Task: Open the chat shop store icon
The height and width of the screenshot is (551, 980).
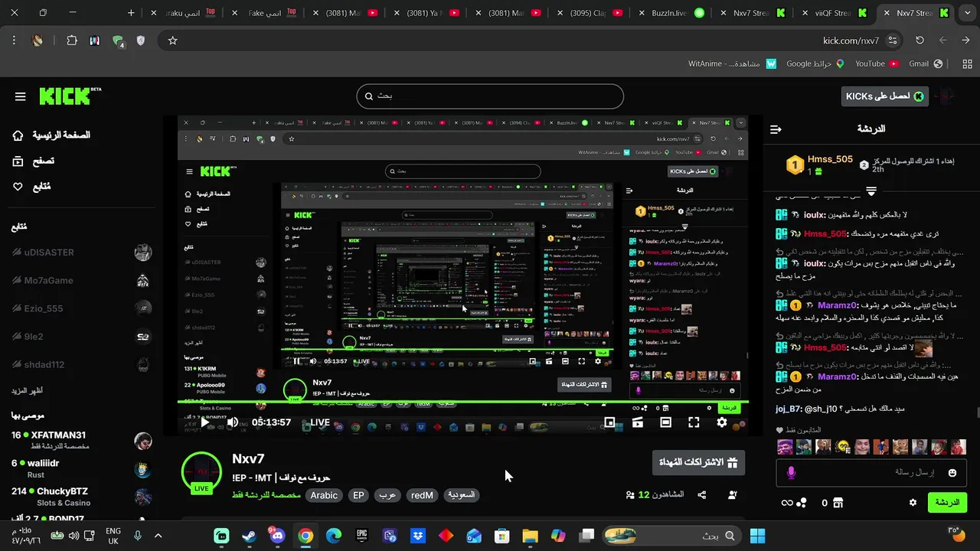Action: click(838, 503)
